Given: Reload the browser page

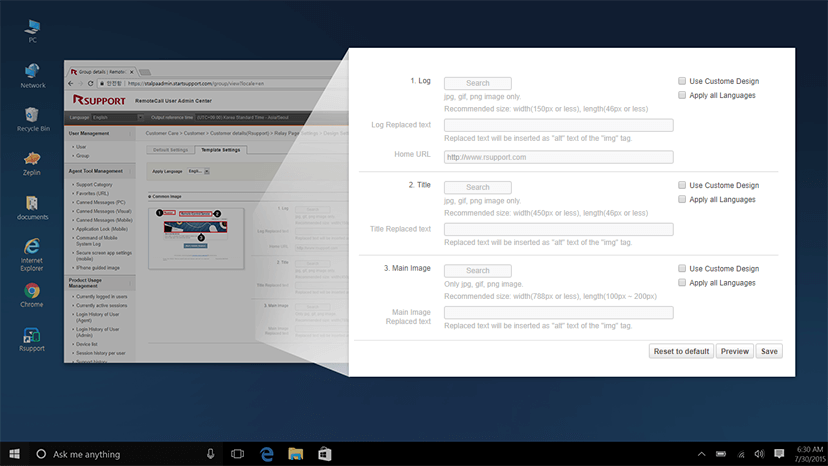Looking at the screenshot, I should (90, 83).
